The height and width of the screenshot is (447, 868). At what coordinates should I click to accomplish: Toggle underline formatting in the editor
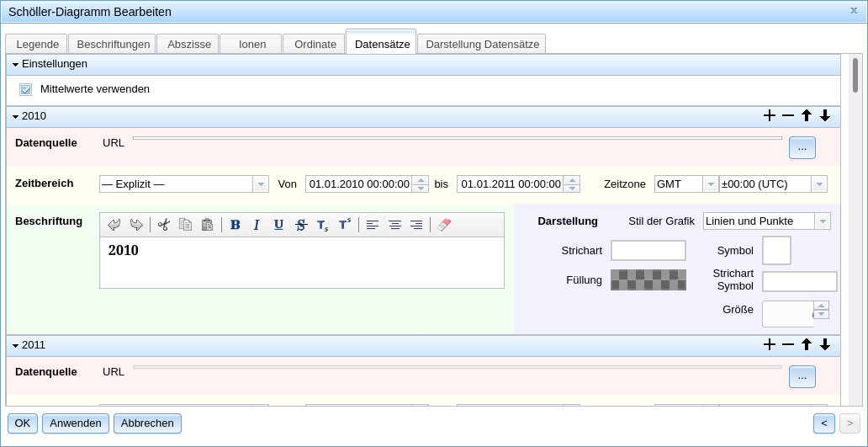tap(278, 225)
